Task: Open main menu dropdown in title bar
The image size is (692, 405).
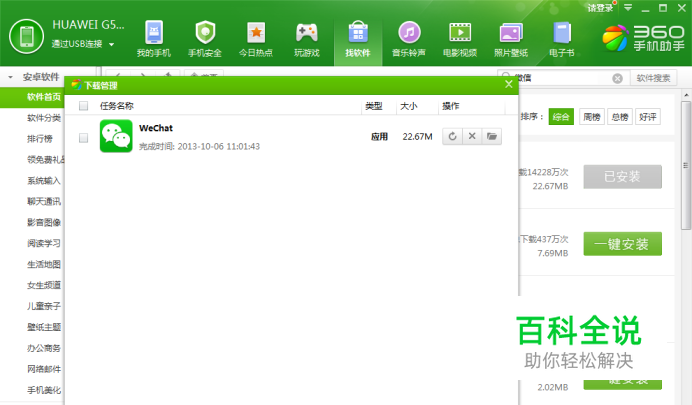Action: pyautogui.click(x=628, y=8)
